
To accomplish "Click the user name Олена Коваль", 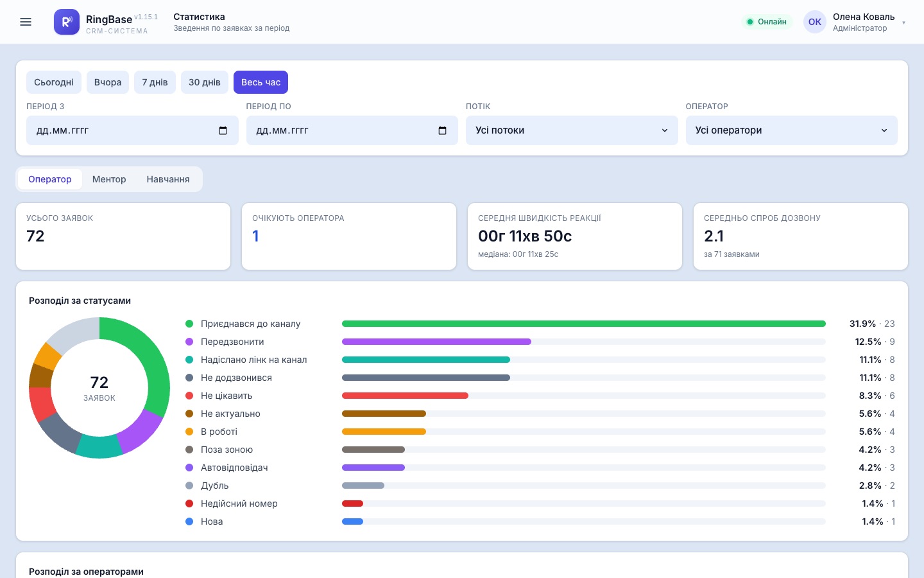I will point(864,17).
